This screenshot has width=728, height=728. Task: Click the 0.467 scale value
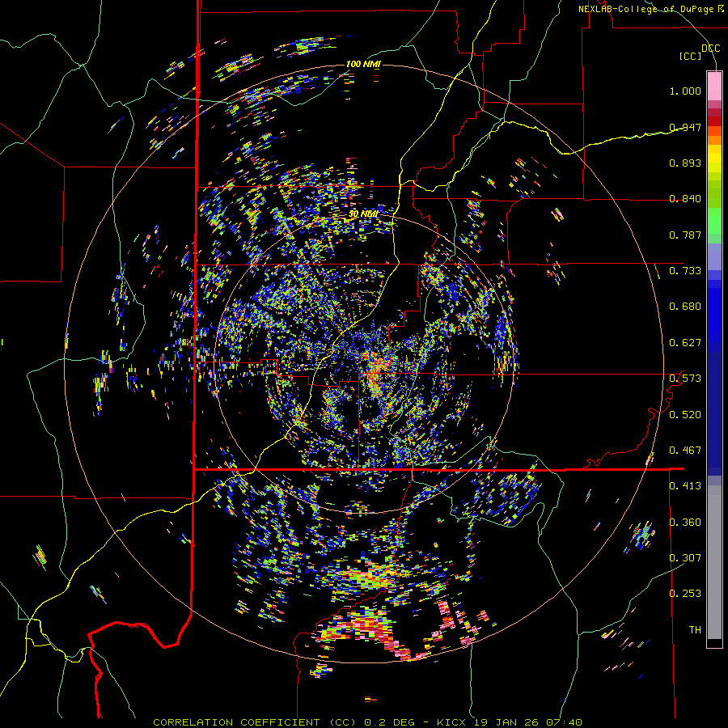pos(685,451)
